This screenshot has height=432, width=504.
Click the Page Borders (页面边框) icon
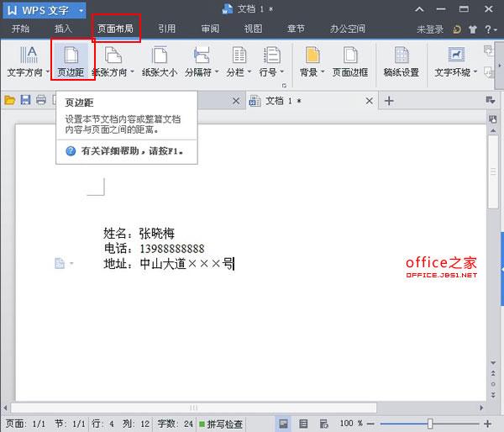(350, 55)
